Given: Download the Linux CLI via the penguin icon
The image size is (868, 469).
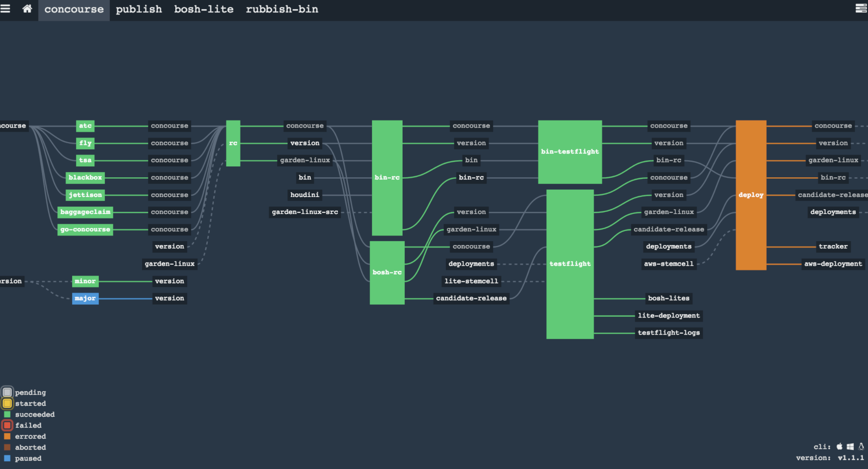Looking at the screenshot, I should pos(861,446).
